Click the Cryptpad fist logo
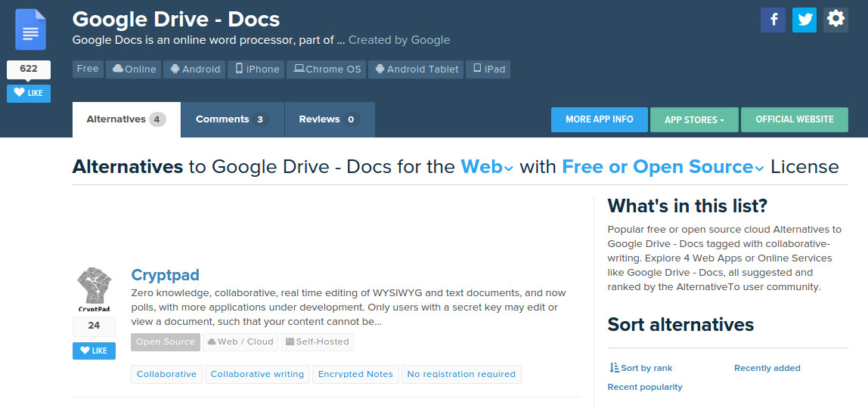This screenshot has width=868, height=408. [x=94, y=289]
